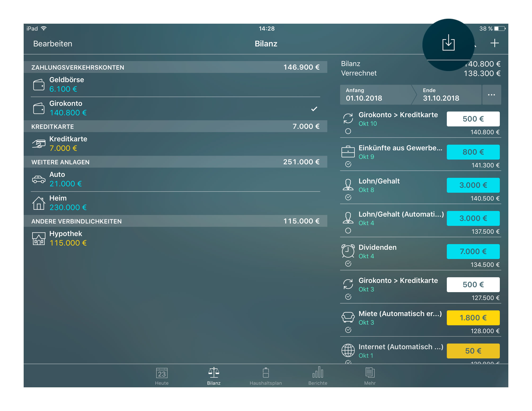Tap globe icon for Internet transaction
Image resolution: width=532 pixels, height=411 pixels.
(x=348, y=350)
